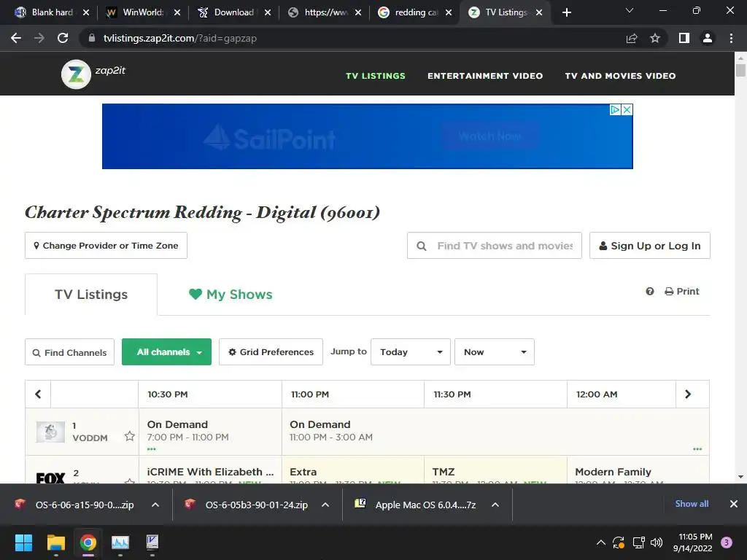Go back with browser back arrow
747x560 pixels.
tap(16, 38)
